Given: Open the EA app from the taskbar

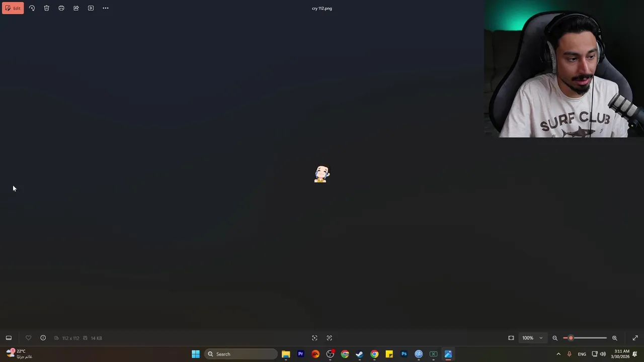Looking at the screenshot, I should click(315, 354).
